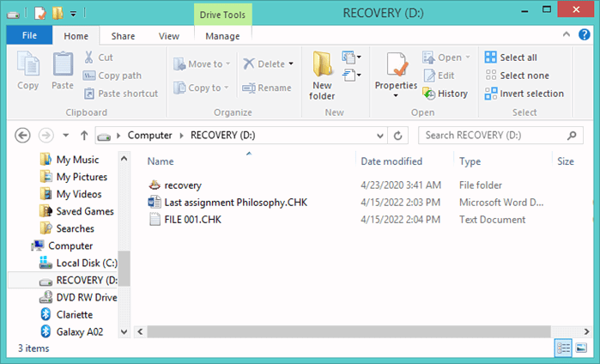Open the View ribbon tab
Viewport: 600px width, 364px height.
click(169, 36)
